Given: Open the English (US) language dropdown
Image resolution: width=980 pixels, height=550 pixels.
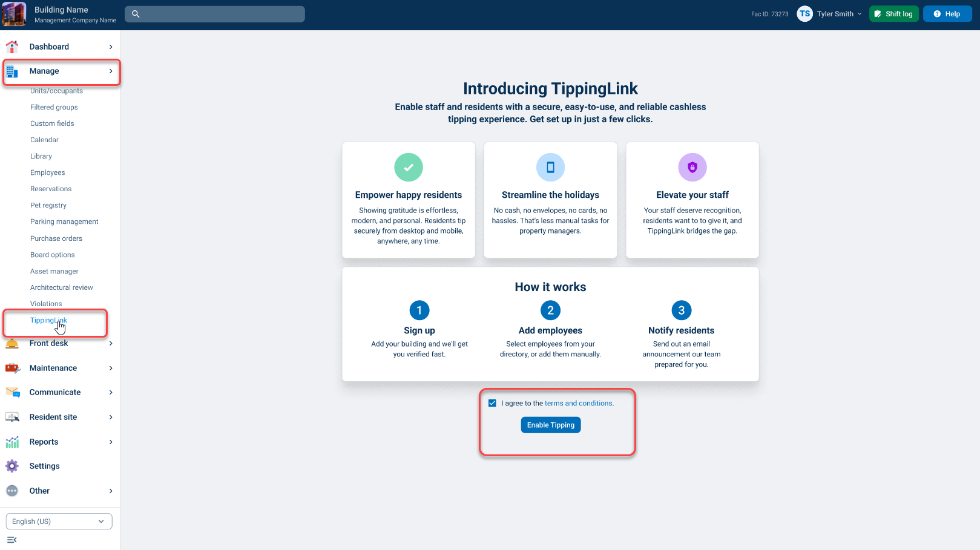Looking at the screenshot, I should click(59, 522).
